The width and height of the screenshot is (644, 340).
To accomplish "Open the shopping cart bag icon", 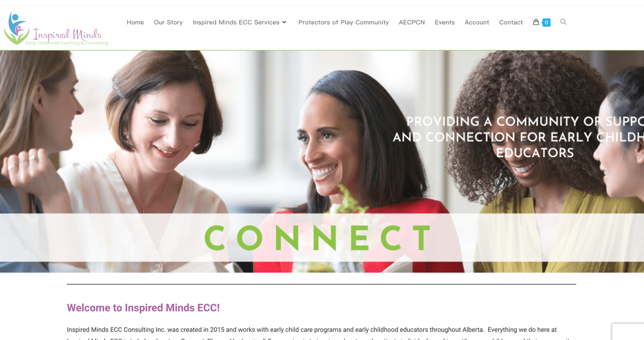I will tap(536, 22).
